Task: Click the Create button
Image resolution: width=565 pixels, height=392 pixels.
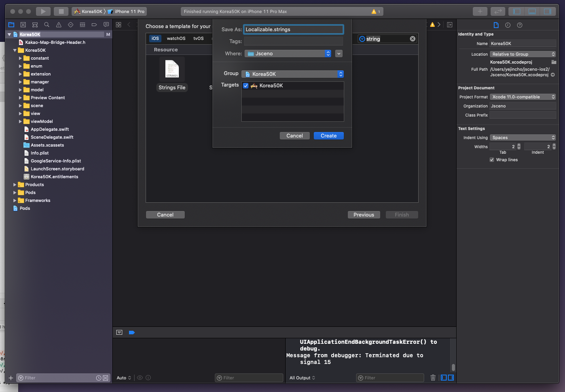Action: click(329, 136)
